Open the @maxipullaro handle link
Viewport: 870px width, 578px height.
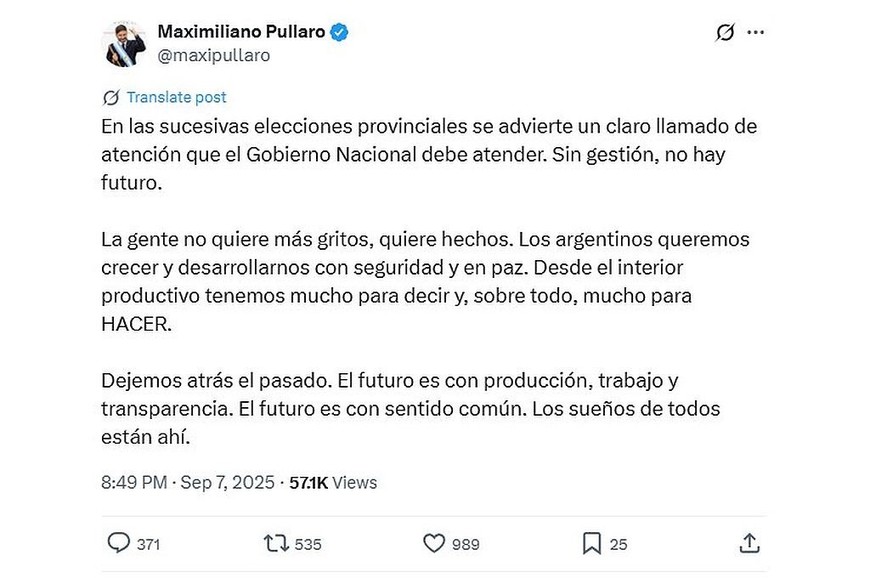213,56
